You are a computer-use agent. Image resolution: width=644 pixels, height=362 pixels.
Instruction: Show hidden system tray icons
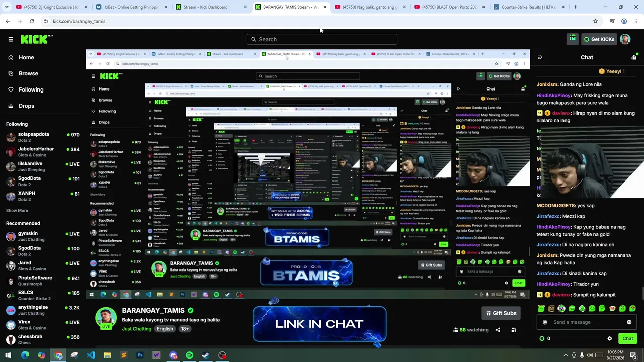pyautogui.click(x=566, y=355)
